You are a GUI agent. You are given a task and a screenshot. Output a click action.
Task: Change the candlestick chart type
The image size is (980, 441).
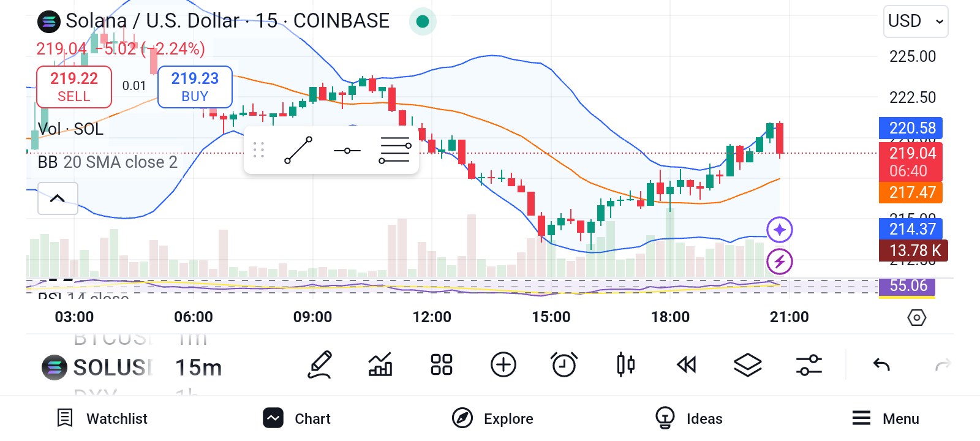[x=625, y=365]
